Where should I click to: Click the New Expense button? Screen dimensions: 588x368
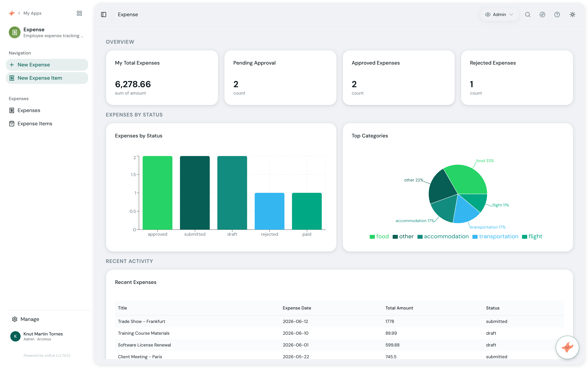(47, 65)
